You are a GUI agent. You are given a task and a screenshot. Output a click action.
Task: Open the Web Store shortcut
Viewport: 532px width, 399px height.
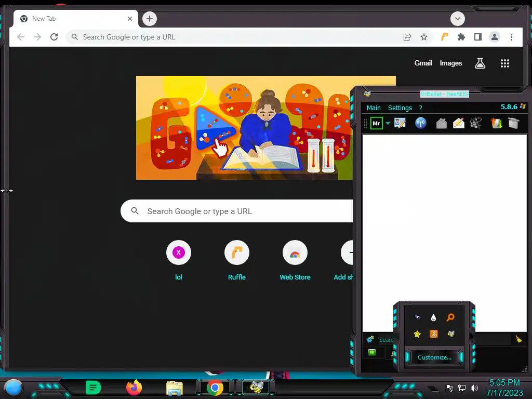[x=295, y=261]
